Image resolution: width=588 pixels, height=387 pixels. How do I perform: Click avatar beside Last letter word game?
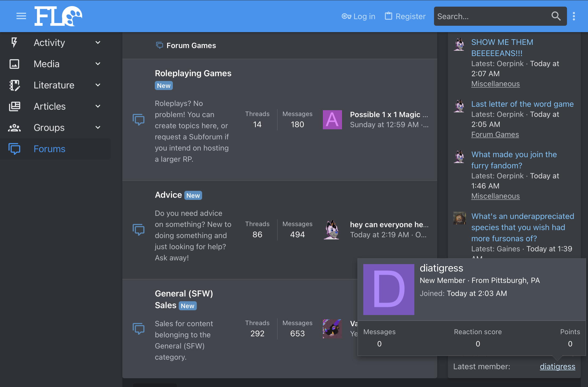pyautogui.click(x=459, y=106)
